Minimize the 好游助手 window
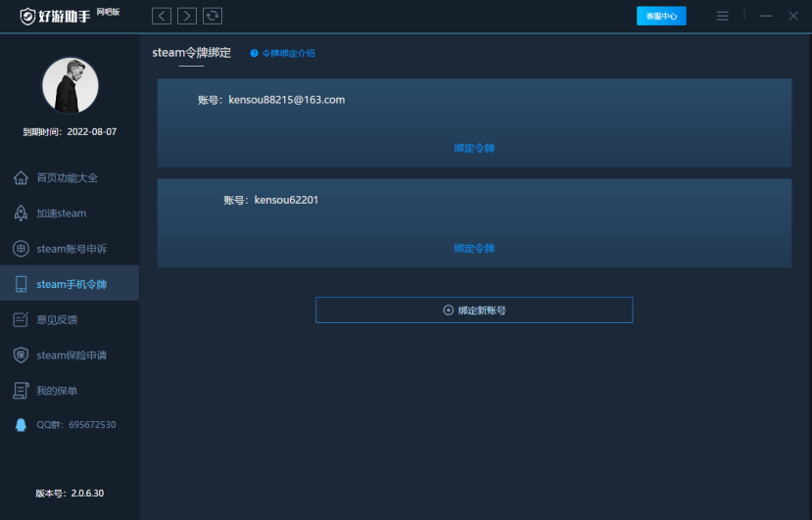Screen dimensions: 812x520 [x=766, y=16]
